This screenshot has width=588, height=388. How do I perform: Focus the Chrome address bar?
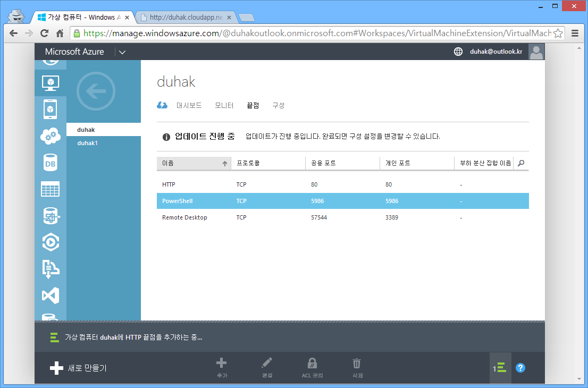pyautogui.click(x=317, y=33)
